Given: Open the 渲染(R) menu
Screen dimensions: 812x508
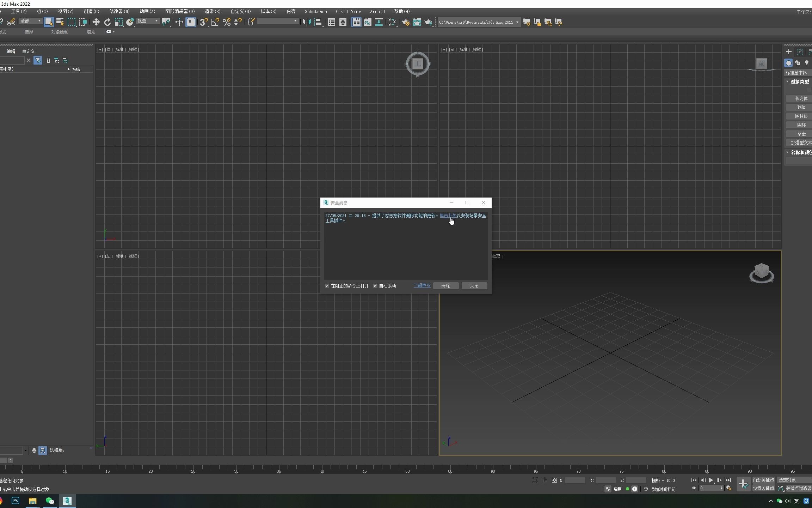Looking at the screenshot, I should (x=212, y=11).
